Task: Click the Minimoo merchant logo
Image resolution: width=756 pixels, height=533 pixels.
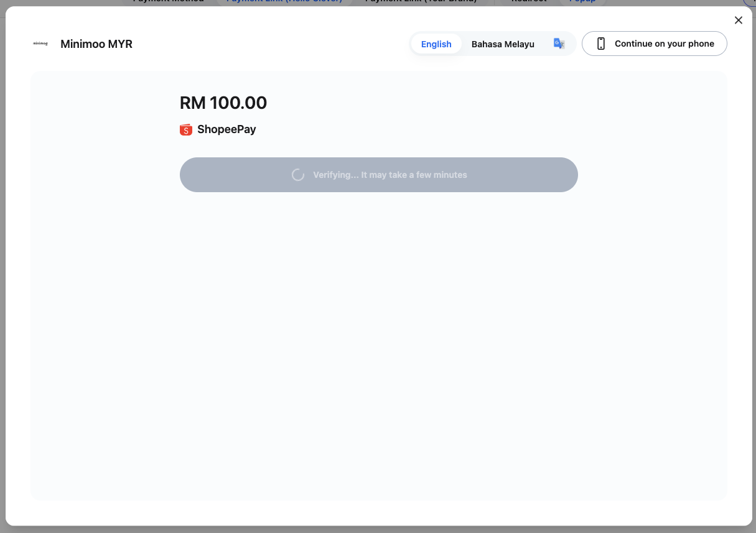Action: click(40, 44)
